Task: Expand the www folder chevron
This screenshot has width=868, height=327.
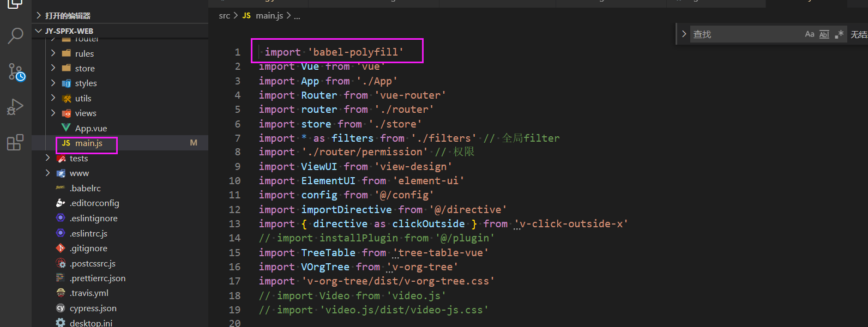Action: click(47, 173)
